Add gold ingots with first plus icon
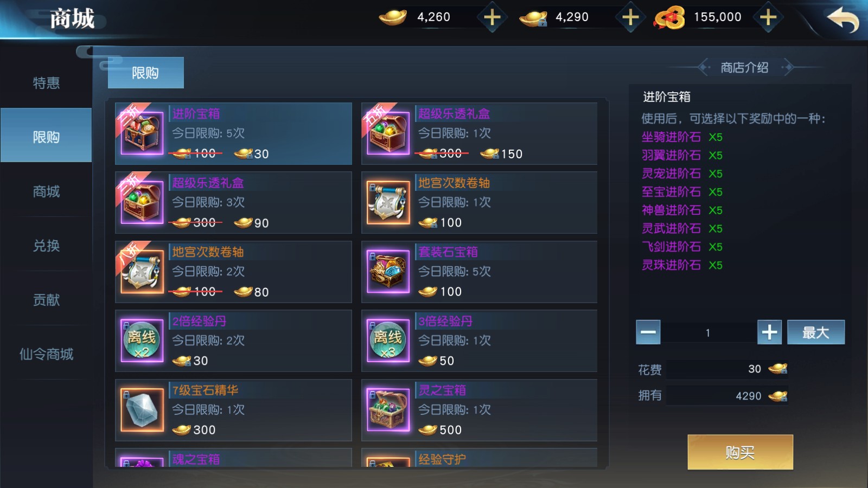The image size is (868, 488). (492, 17)
